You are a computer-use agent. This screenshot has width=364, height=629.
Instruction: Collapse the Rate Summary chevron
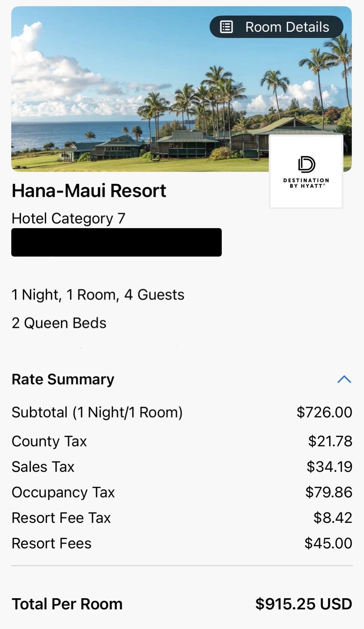pyautogui.click(x=344, y=379)
